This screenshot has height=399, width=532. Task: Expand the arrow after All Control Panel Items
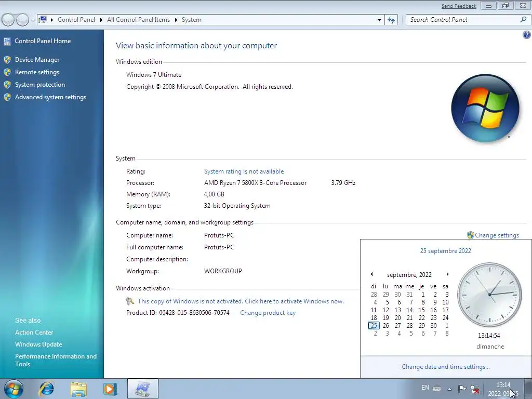(176, 20)
